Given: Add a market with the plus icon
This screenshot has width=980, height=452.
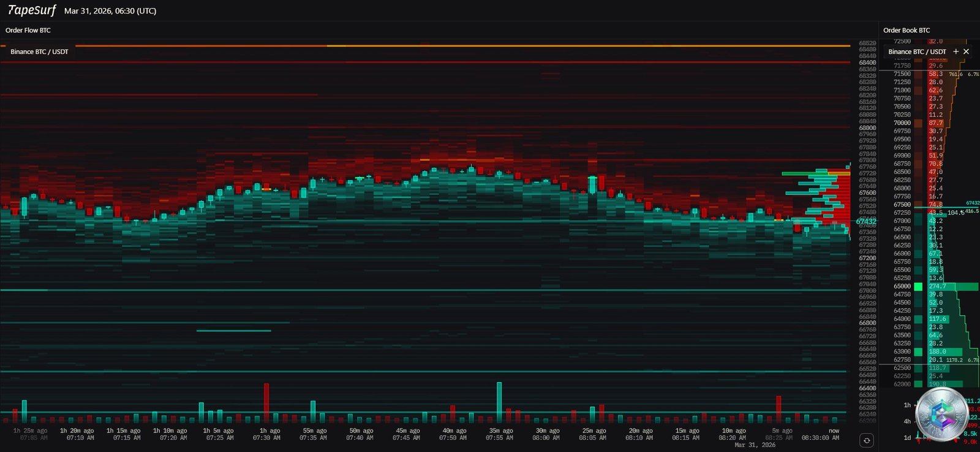Looking at the screenshot, I should [x=956, y=51].
